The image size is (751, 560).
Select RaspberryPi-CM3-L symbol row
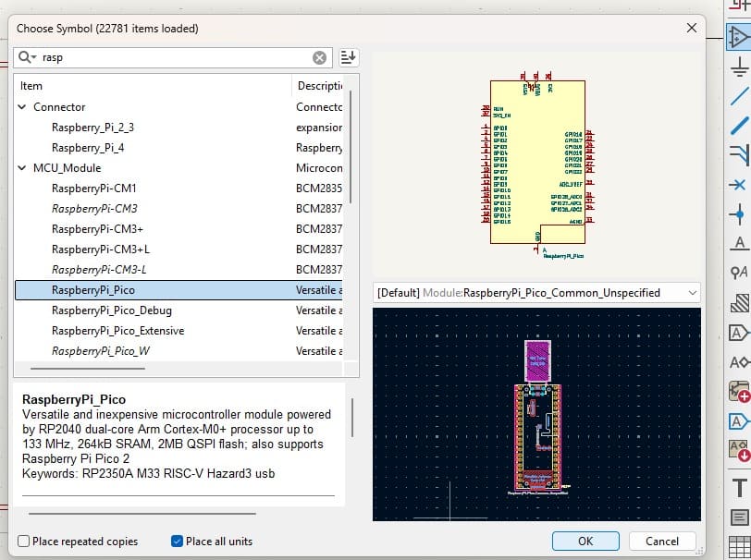[x=179, y=270]
